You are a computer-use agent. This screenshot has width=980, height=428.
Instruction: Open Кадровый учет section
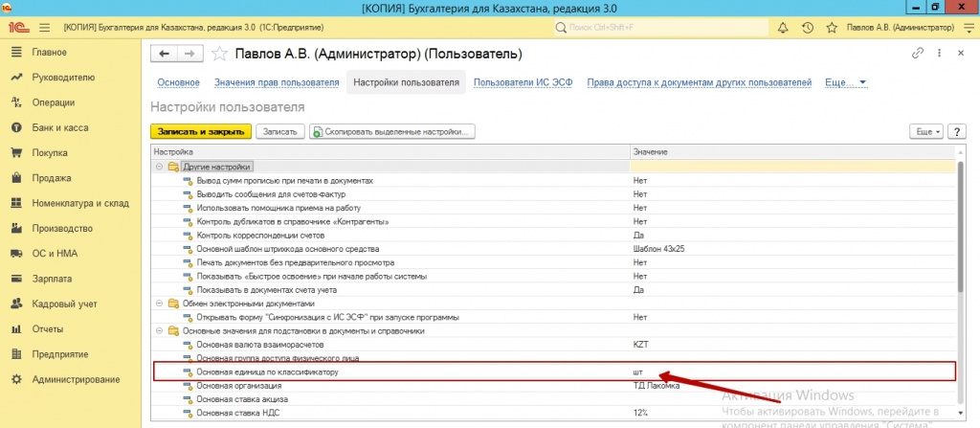click(64, 304)
